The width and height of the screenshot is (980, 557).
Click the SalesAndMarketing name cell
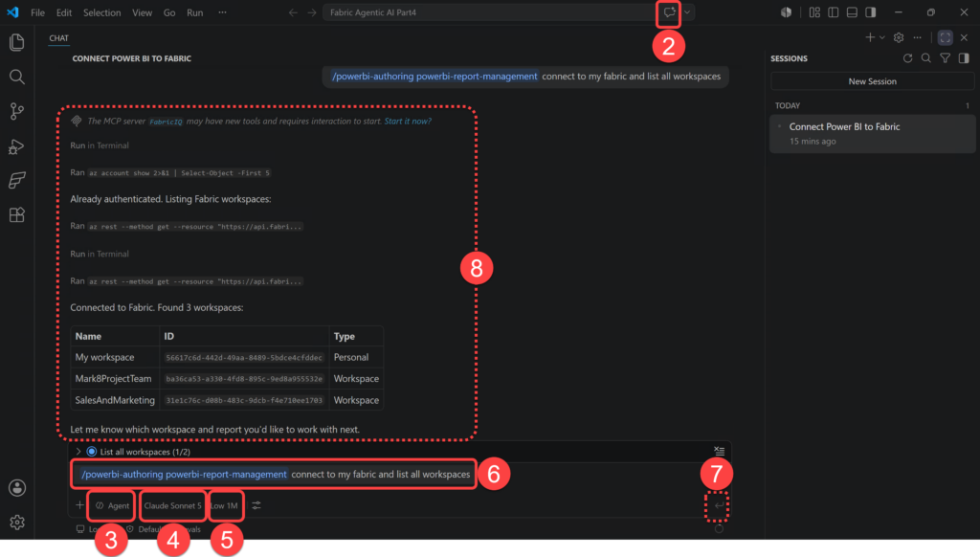click(x=115, y=400)
